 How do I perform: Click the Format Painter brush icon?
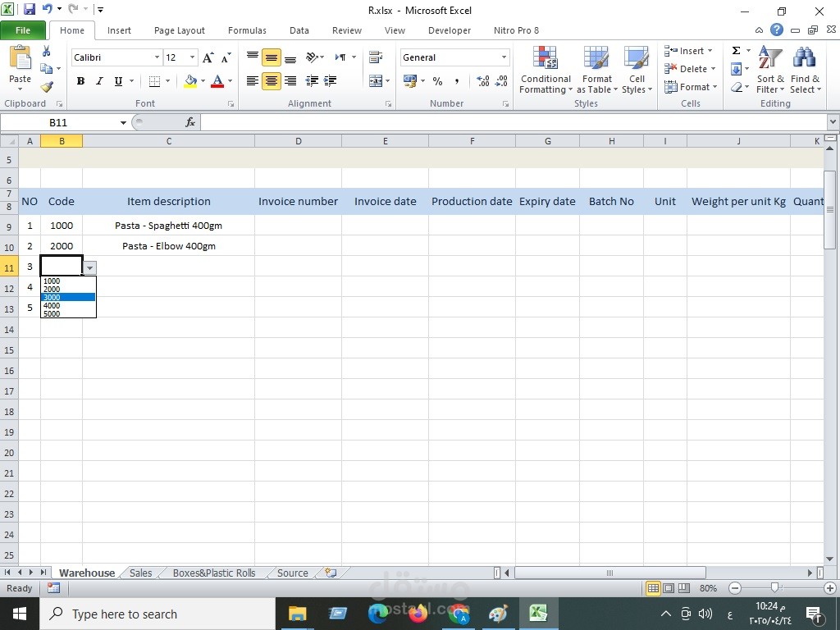pyautogui.click(x=47, y=87)
